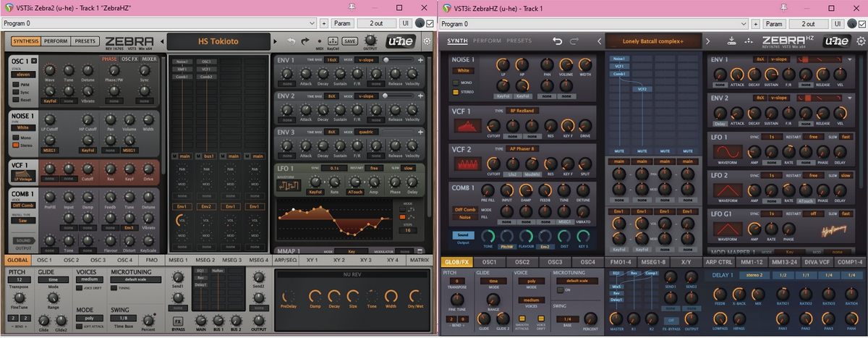Screen dimensions: 868x338
Task: Click KeyCtrl icon in Zebra2 header
Action: coord(333,41)
